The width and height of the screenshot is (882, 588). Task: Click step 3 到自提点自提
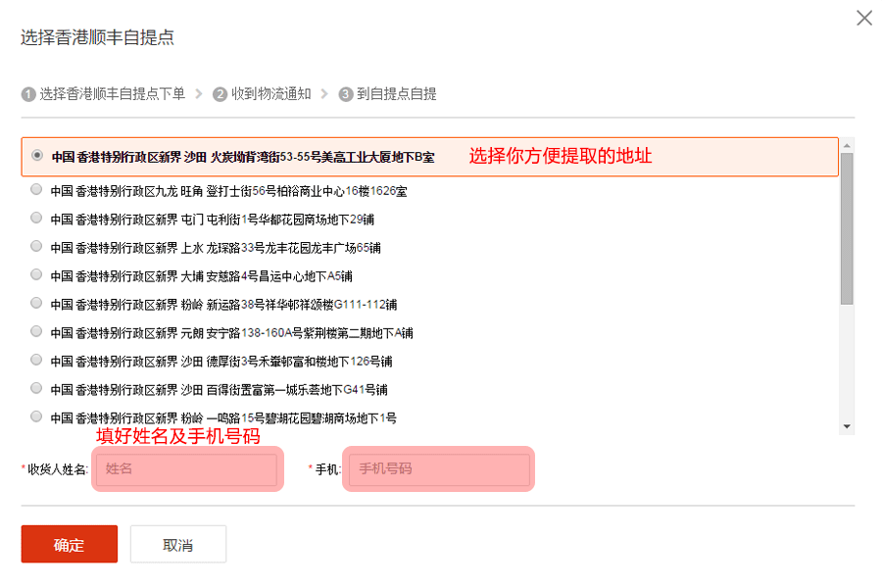pyautogui.click(x=387, y=94)
